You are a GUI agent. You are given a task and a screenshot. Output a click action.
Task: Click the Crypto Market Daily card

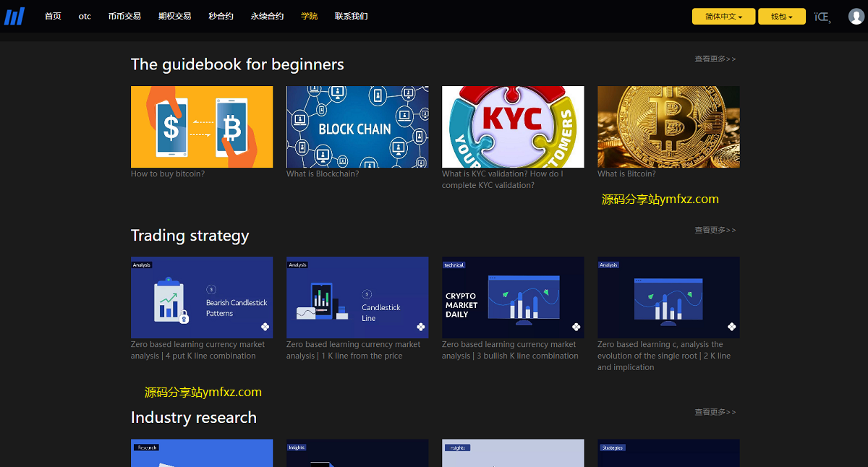click(513, 297)
